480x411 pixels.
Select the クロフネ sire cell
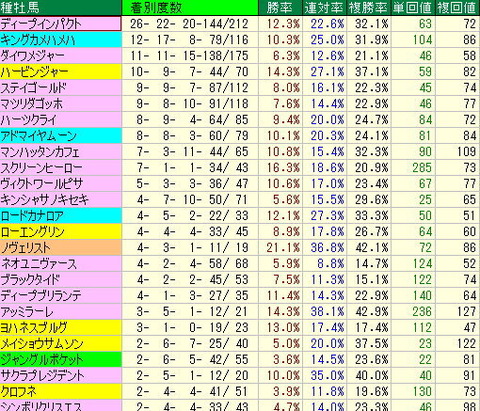[x=61, y=392]
